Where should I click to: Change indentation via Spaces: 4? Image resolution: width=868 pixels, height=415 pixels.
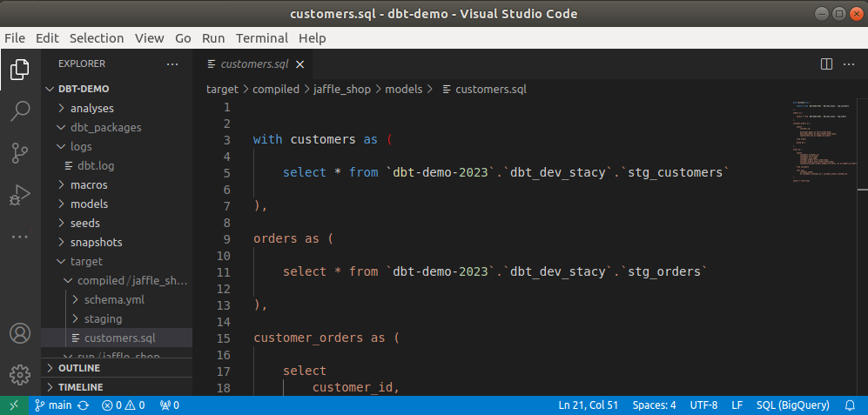click(x=655, y=405)
